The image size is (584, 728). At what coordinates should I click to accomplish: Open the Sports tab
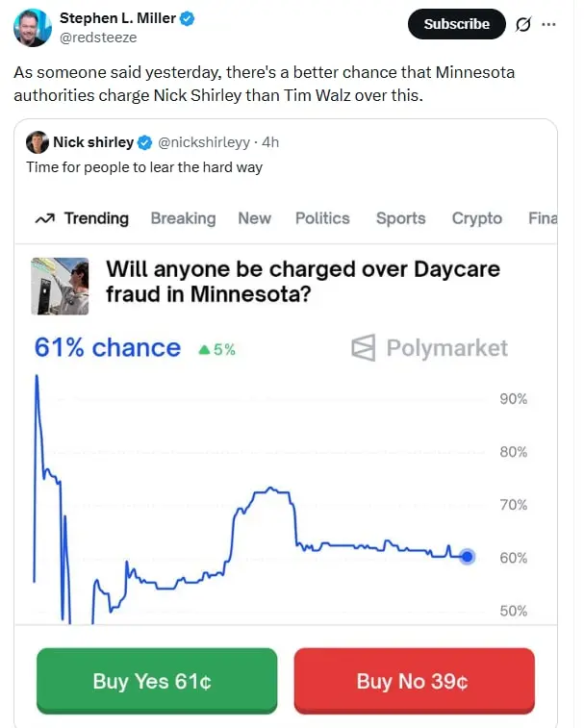400,218
